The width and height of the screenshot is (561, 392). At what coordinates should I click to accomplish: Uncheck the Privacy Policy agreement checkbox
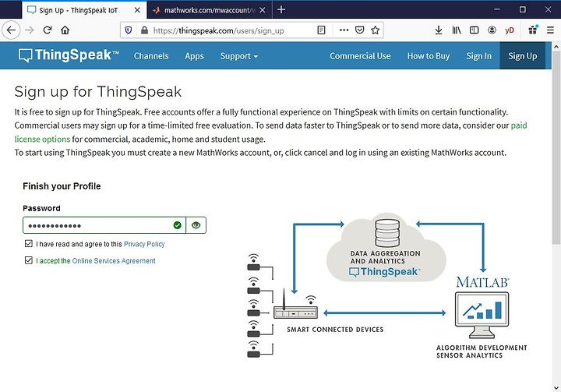tap(29, 243)
